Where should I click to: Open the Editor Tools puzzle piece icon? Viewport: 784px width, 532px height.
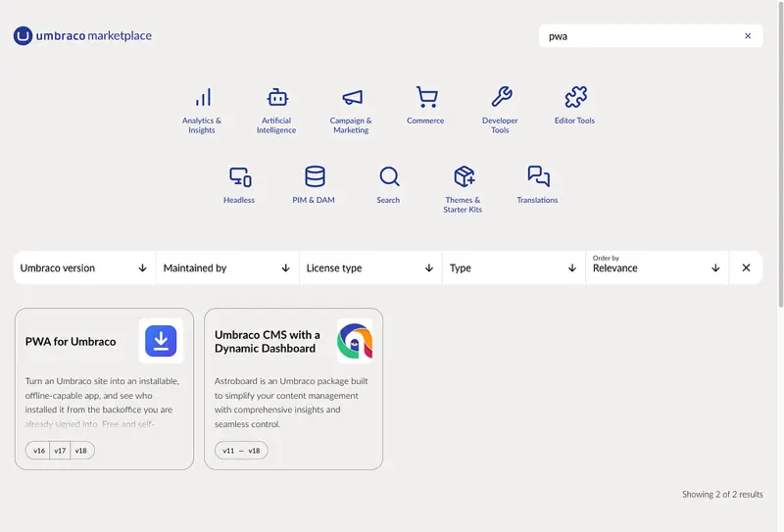(575, 97)
